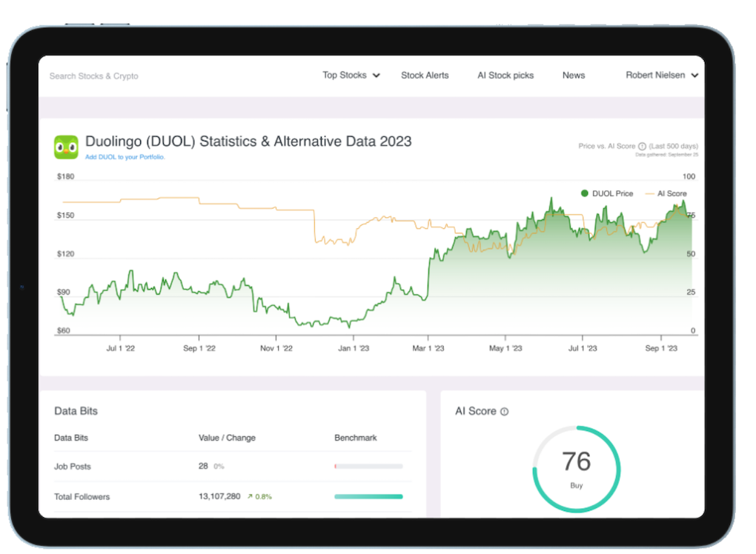Open the Price vs. AI Score info icon

tap(642, 147)
